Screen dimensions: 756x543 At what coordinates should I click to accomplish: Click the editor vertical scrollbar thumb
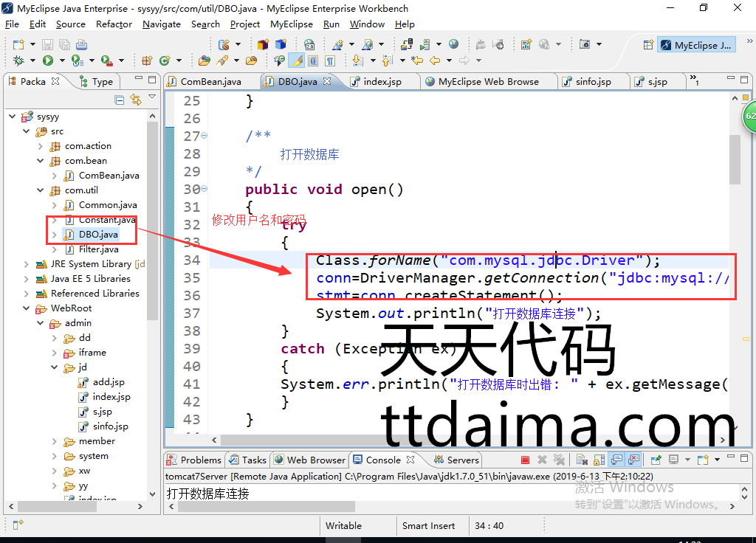click(x=735, y=159)
